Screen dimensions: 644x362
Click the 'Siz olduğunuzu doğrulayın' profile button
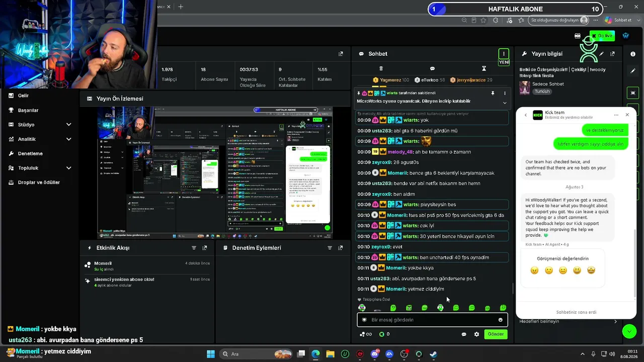(559, 20)
